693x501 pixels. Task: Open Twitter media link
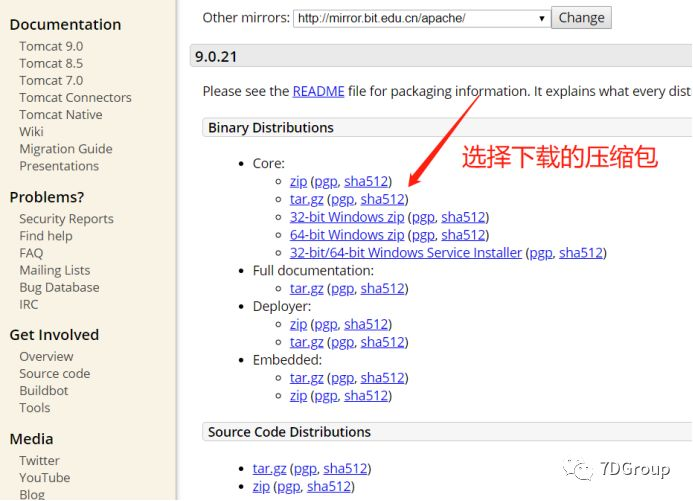point(39,461)
